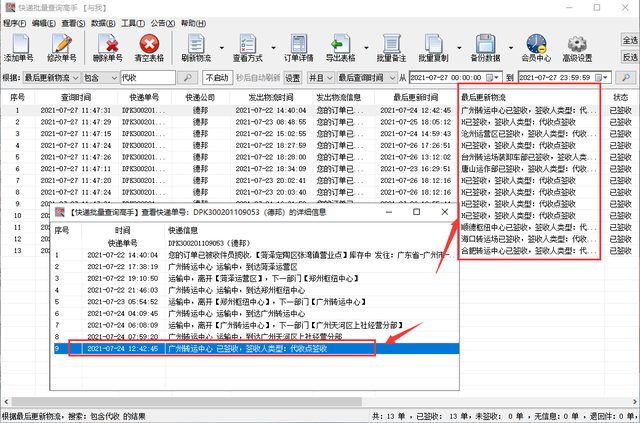640x423 pixels.
Task: Click the horizontal scrollbar thumb
Action: tap(187, 402)
